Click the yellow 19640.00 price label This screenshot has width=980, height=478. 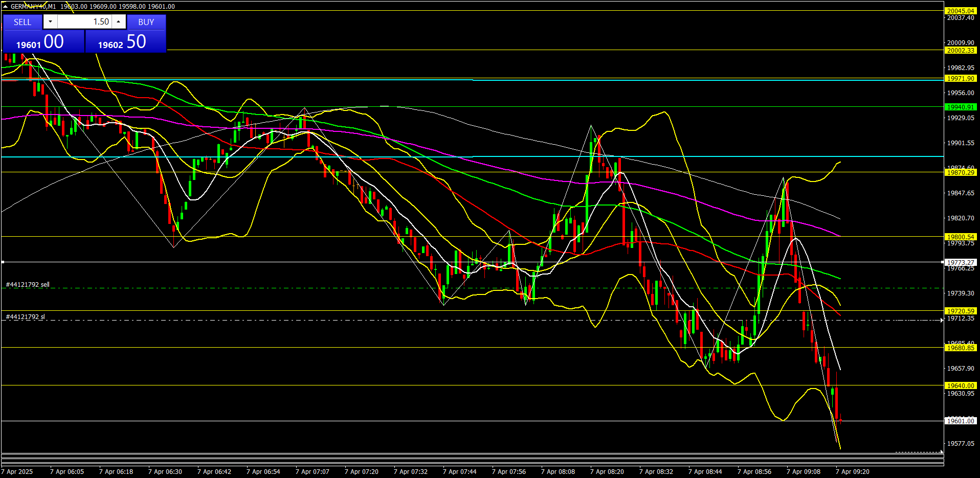pos(960,386)
